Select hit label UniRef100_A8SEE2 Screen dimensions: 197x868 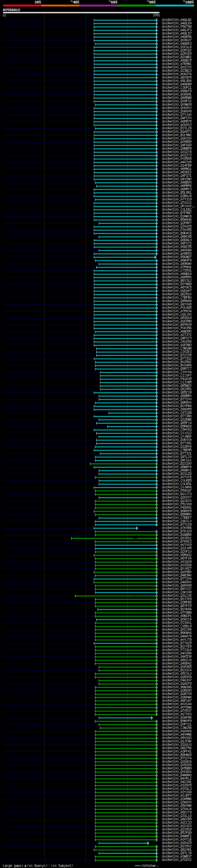coord(177,172)
